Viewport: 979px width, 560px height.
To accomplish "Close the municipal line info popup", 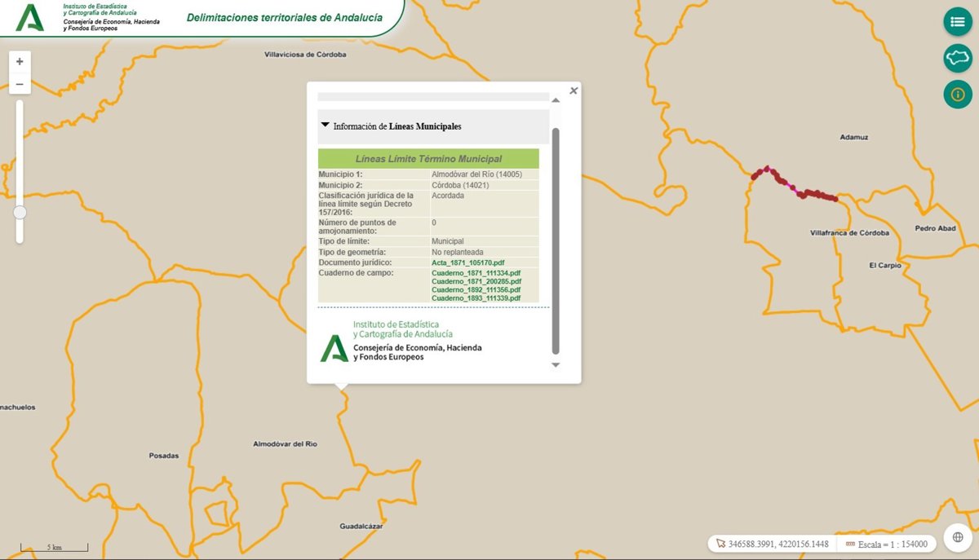I will coord(574,91).
